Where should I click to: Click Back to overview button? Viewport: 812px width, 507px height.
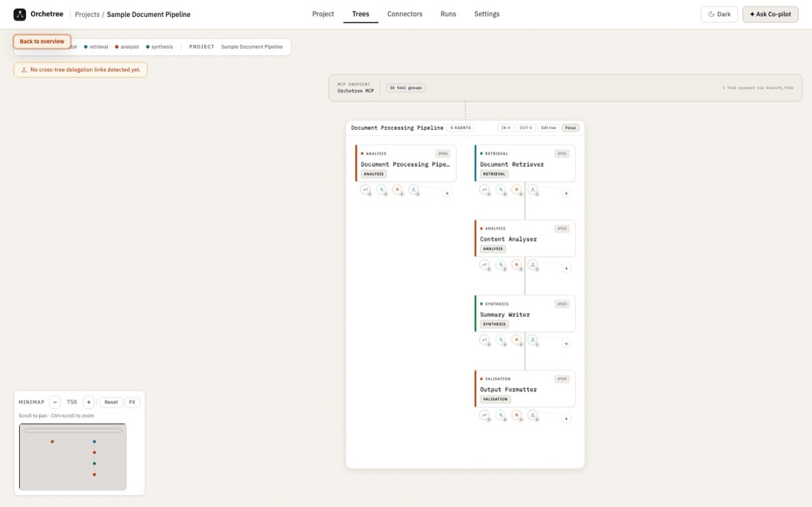click(42, 41)
